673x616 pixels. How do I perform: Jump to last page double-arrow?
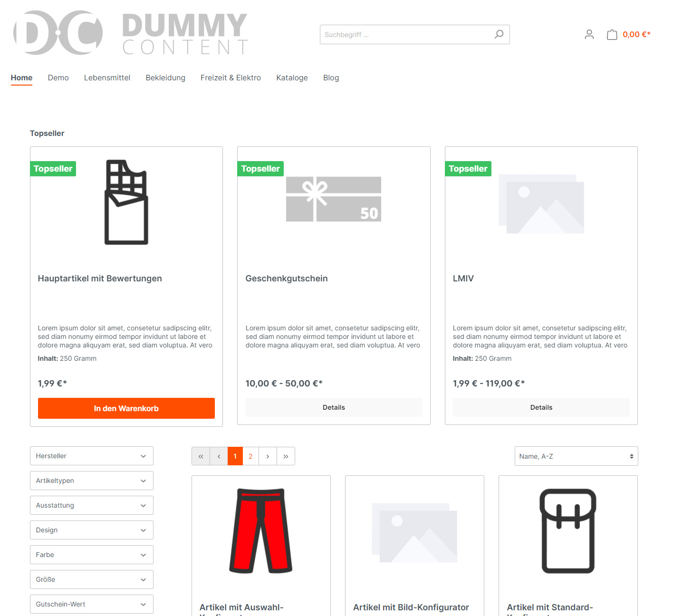coord(286,456)
